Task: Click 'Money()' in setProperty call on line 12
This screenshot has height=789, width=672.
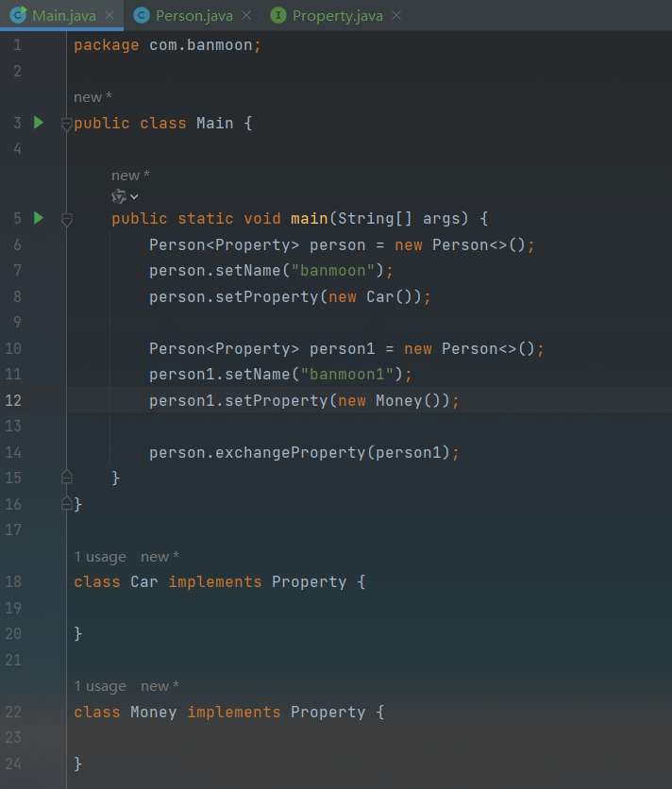Action: point(408,400)
